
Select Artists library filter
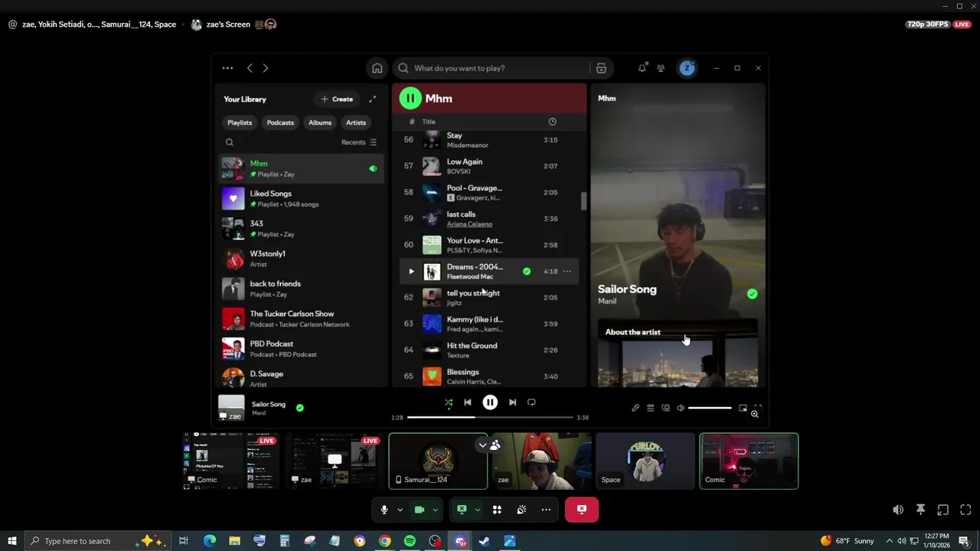pyautogui.click(x=356, y=122)
